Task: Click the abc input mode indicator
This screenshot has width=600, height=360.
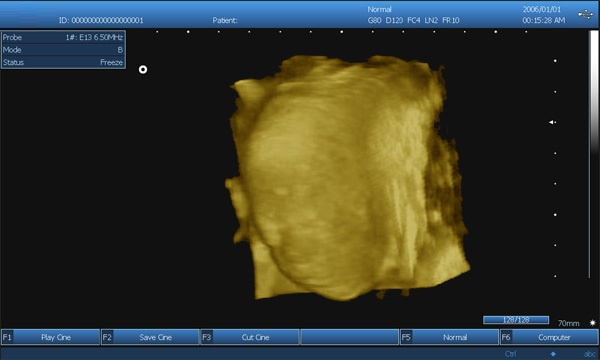Action: point(591,354)
